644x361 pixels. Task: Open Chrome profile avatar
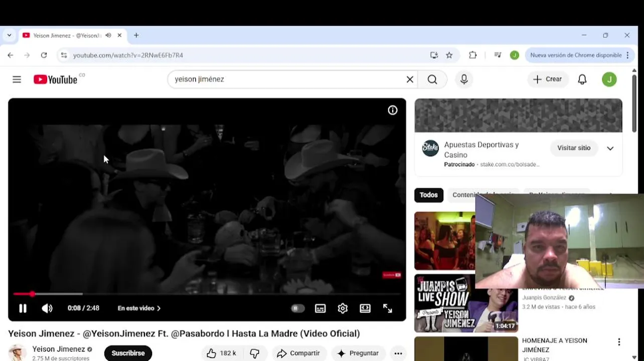[x=515, y=55]
